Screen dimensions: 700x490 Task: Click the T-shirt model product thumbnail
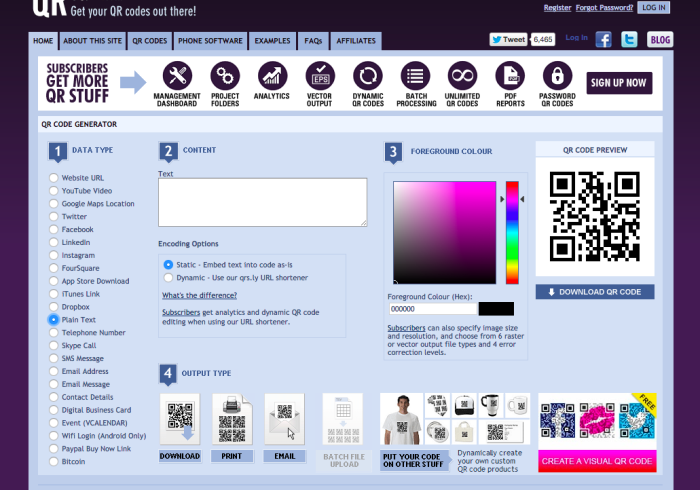click(x=401, y=419)
